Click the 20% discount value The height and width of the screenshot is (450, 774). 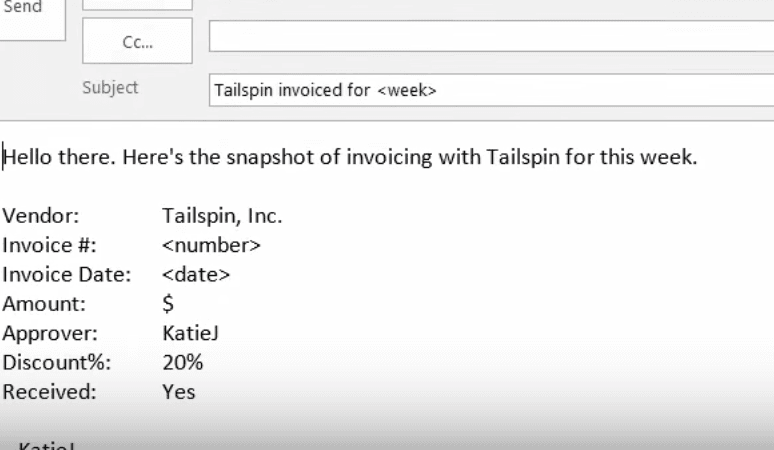click(x=182, y=362)
